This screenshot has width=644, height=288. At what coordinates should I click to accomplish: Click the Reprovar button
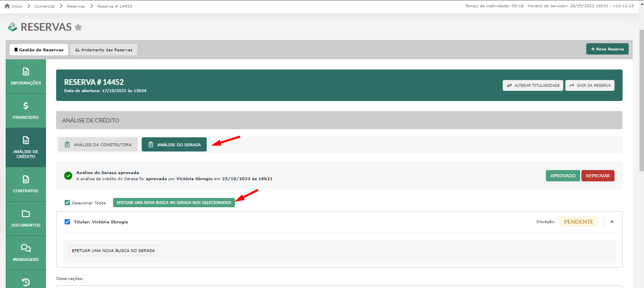point(598,176)
